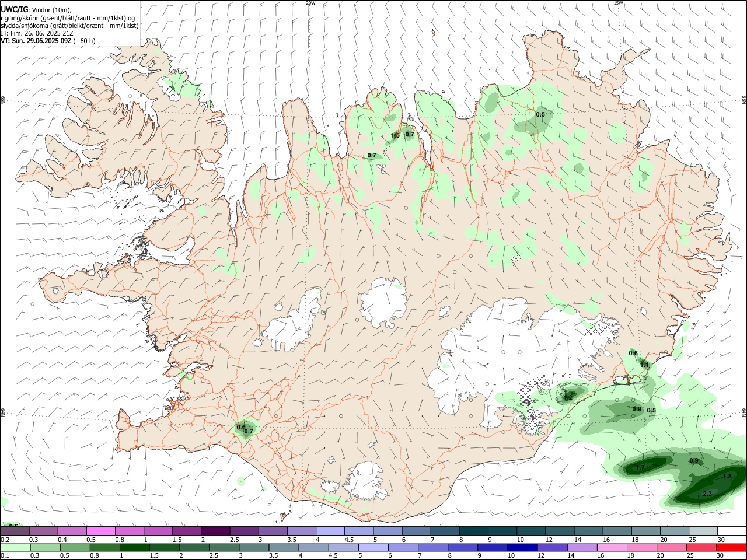Click the 1.5 precipitation value on the map

pos(395,136)
